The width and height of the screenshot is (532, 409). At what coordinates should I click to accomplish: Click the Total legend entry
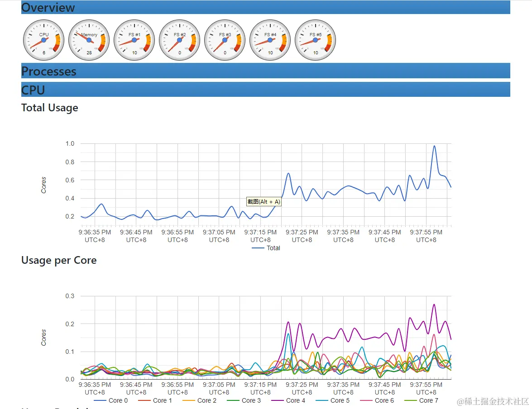click(266, 248)
